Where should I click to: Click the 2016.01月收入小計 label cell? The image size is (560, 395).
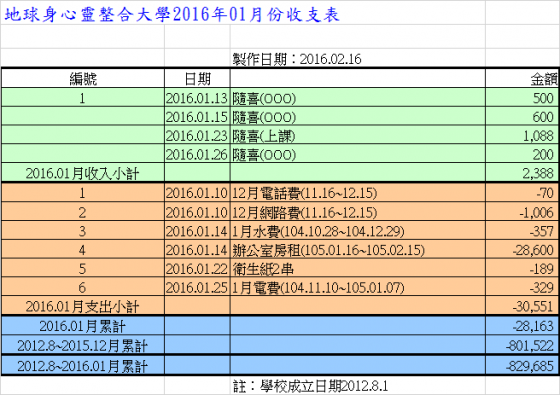[x=83, y=173]
